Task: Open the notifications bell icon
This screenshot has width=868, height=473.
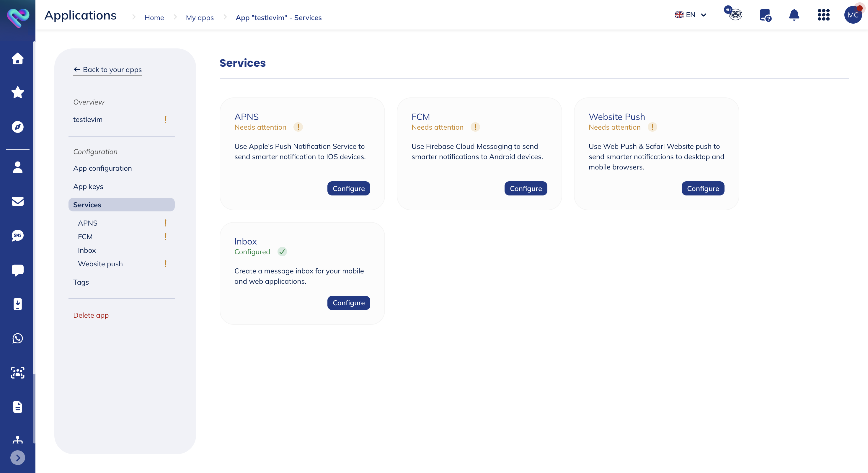Action: point(794,15)
